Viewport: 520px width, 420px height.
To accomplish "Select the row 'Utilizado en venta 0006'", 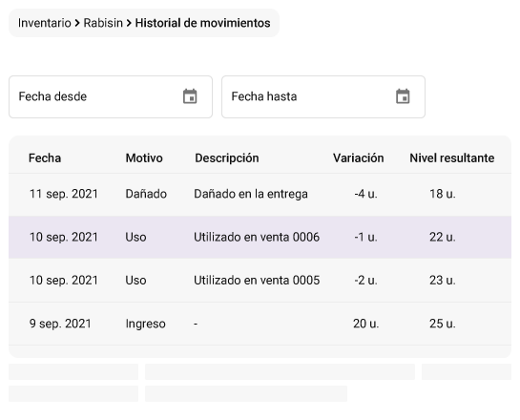I will [x=260, y=237].
